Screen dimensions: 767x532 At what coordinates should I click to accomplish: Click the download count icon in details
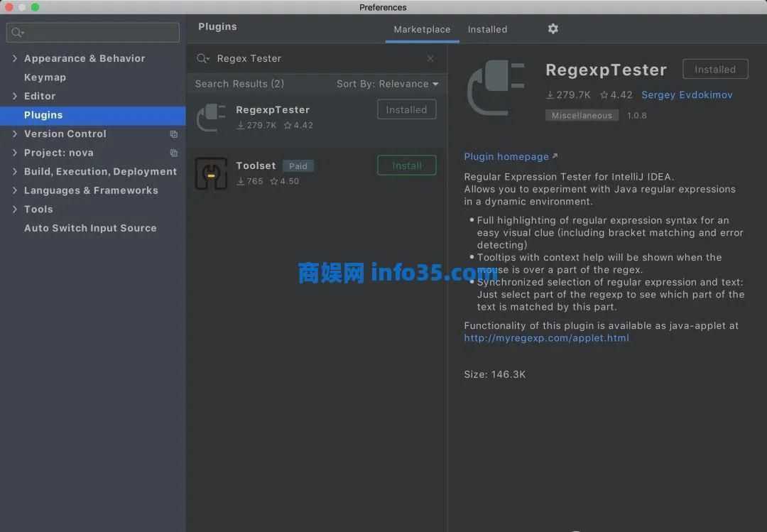coord(550,95)
